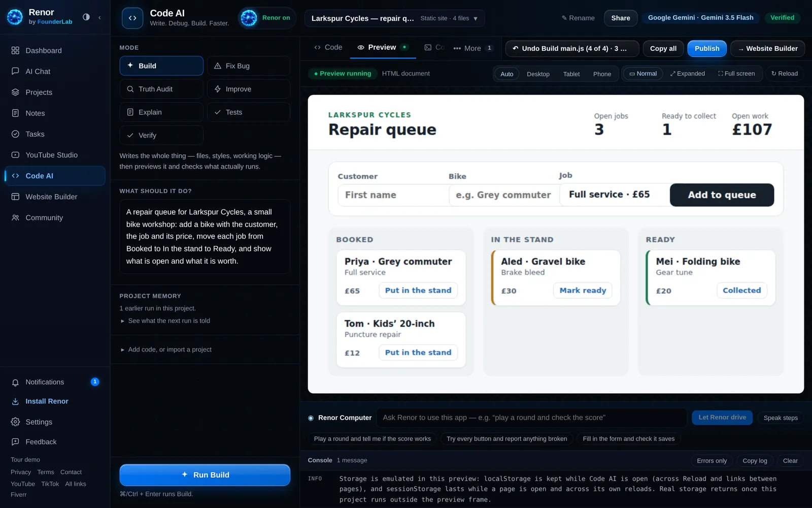Toggle Renor on

267,18
